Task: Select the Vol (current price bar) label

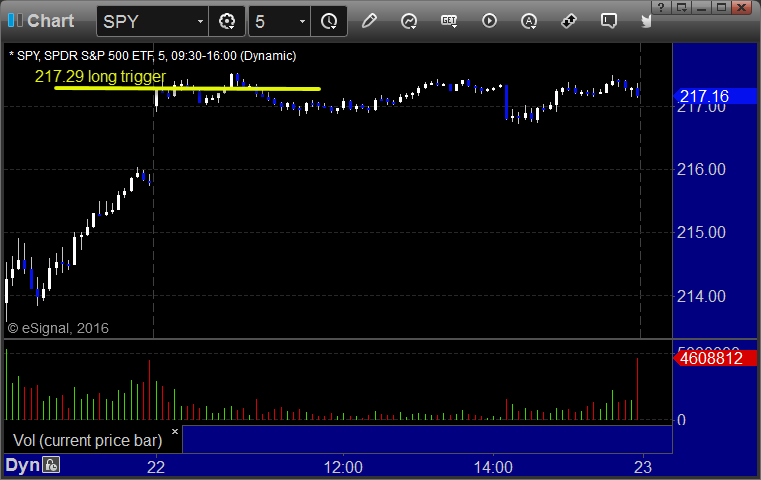Action: [x=87, y=440]
